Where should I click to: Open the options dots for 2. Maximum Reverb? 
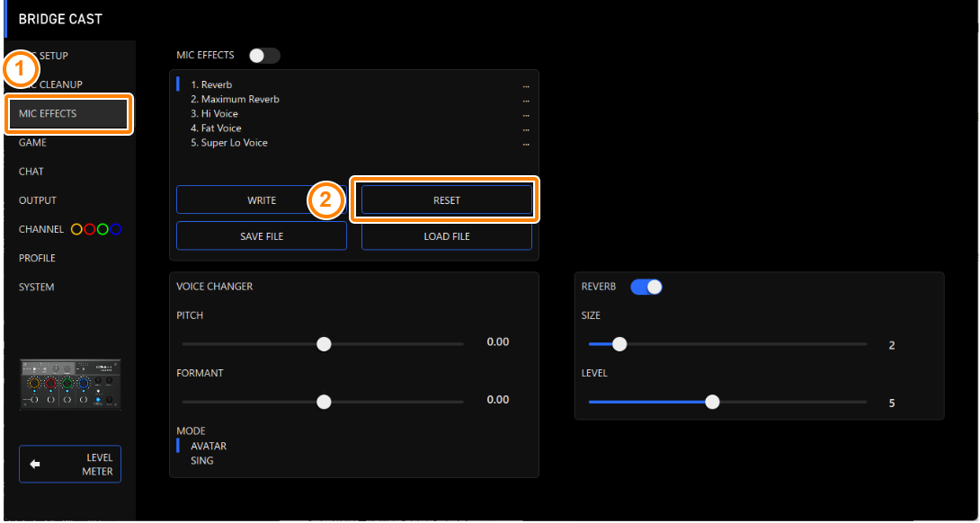tap(526, 101)
